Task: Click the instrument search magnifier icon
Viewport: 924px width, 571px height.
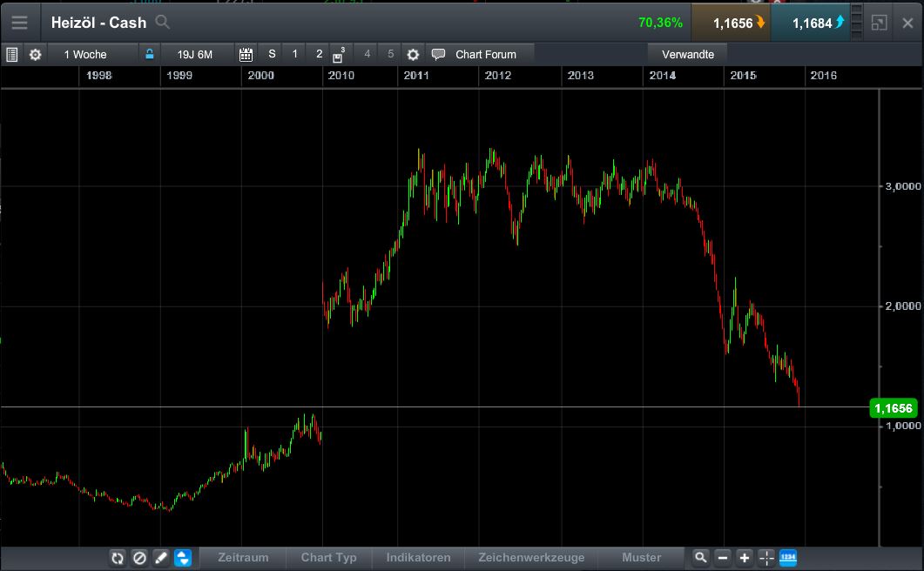Action: pos(162,23)
